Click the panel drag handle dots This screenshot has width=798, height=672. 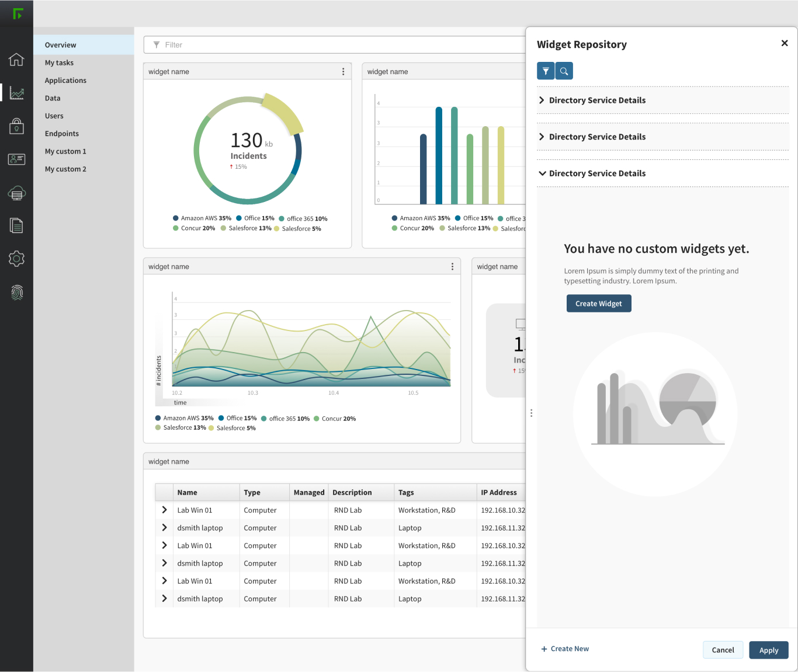(531, 413)
